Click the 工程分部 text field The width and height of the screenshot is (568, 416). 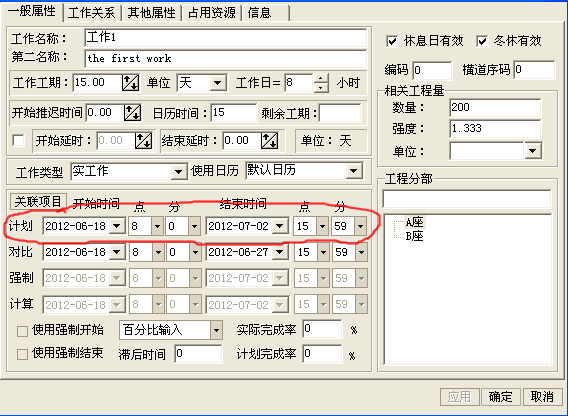click(467, 199)
